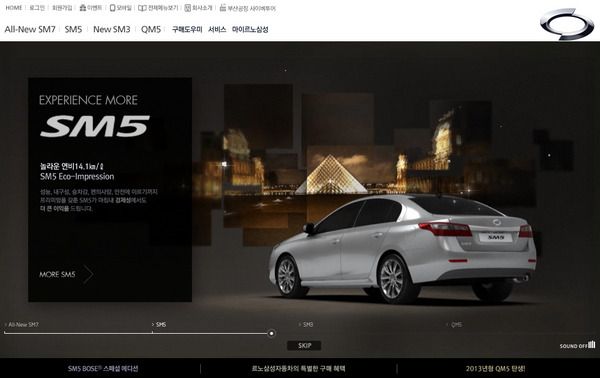Click the 이벤트 event icon
Screen dimensions: 600x378
82,8
